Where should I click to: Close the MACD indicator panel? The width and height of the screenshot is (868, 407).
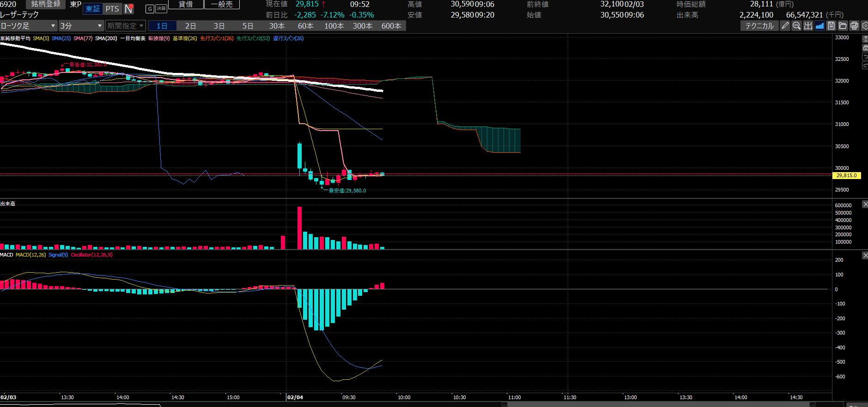865,255
